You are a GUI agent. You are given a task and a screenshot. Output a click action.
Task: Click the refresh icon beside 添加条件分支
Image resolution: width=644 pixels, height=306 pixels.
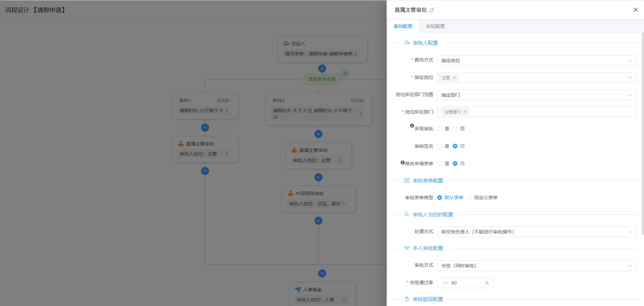[345, 73]
